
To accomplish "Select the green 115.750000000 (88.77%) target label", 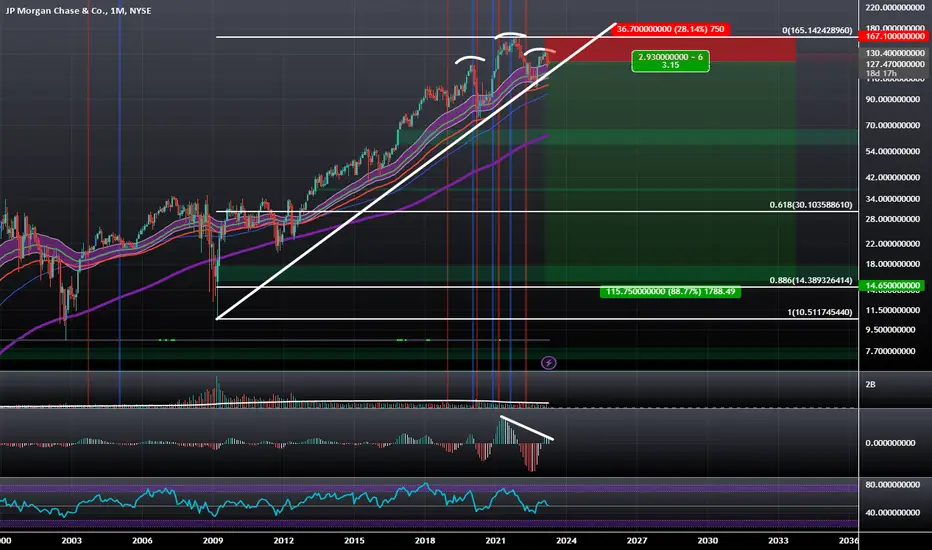I will 670,291.
